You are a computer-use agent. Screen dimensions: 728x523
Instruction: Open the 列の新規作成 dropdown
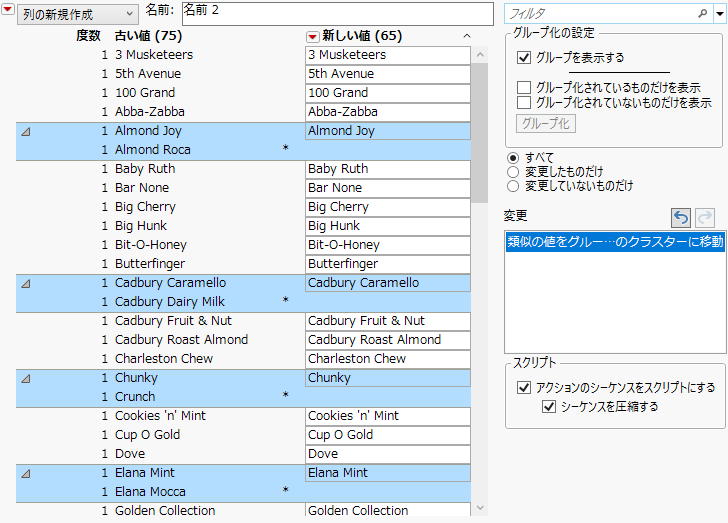(x=78, y=14)
